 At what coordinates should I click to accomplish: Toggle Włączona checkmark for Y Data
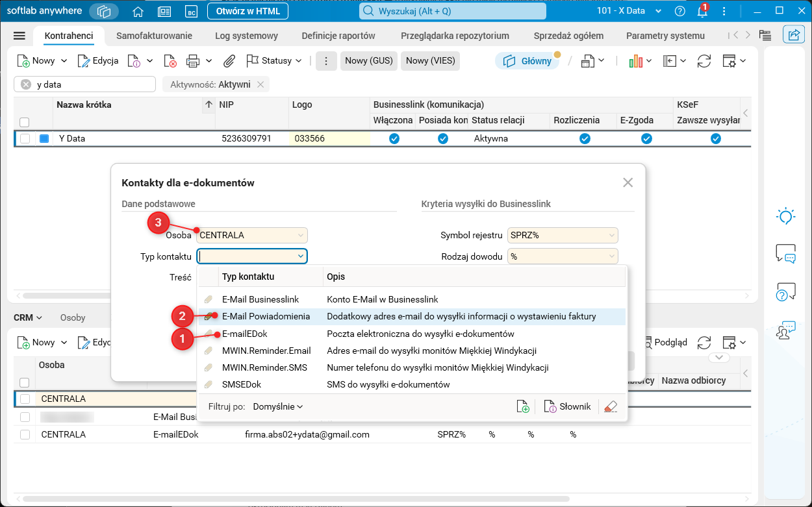click(394, 138)
